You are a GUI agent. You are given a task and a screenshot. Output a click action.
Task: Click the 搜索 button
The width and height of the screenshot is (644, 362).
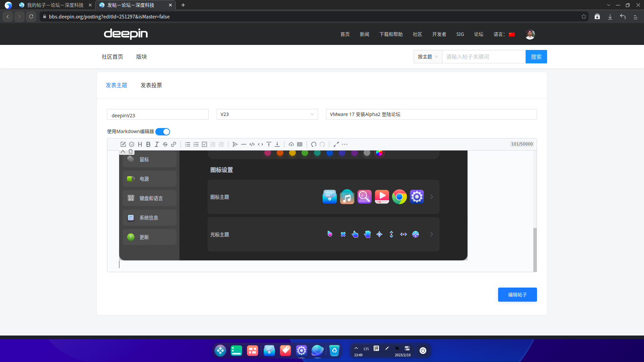pos(536,57)
